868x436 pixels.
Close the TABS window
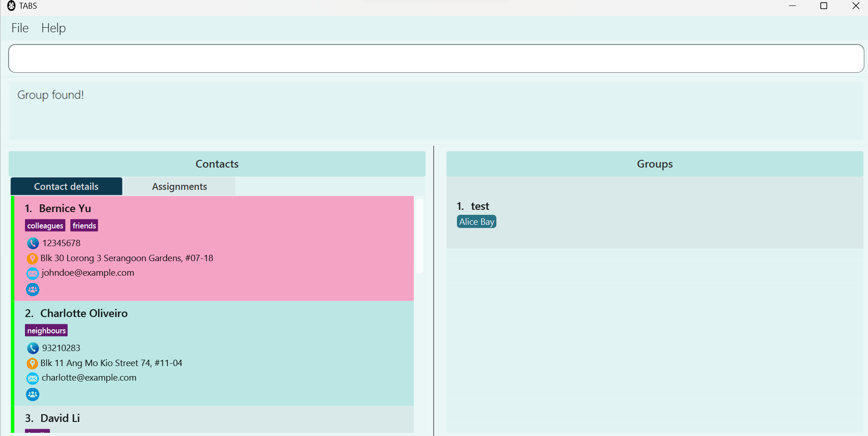[856, 6]
